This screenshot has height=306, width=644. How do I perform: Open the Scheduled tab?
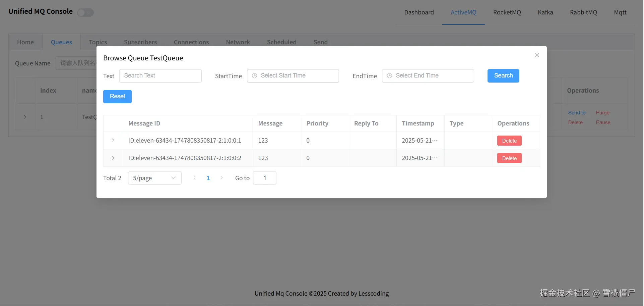282,42
